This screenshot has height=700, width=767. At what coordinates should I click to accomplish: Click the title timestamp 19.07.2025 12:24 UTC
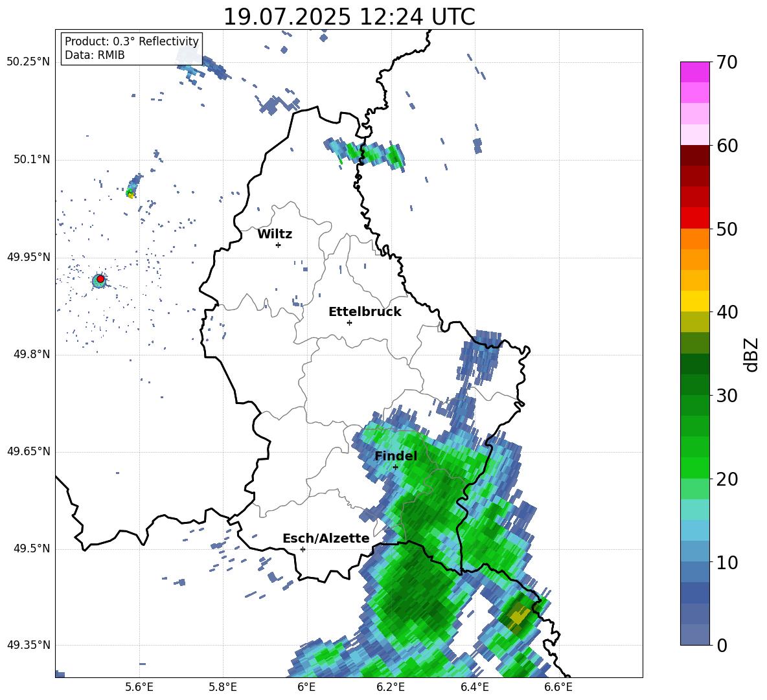tap(349, 17)
